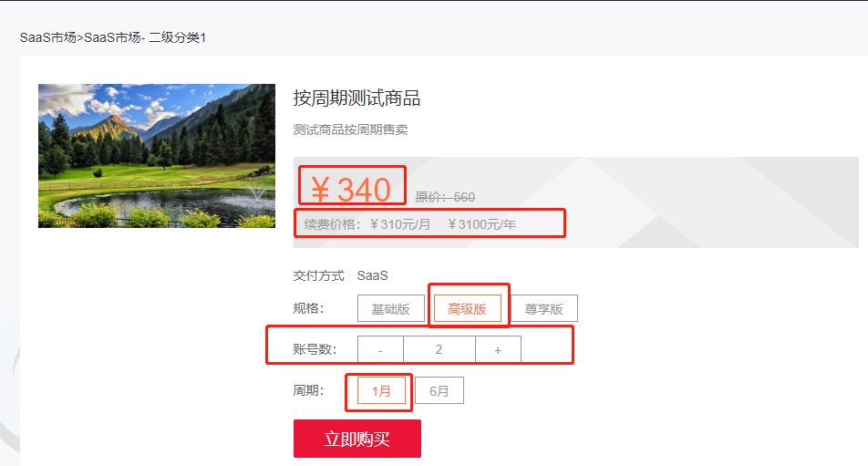Image resolution: width=868 pixels, height=466 pixels.
Task: Click the first SaaS市场 breadcrumb link
Action: (x=47, y=37)
